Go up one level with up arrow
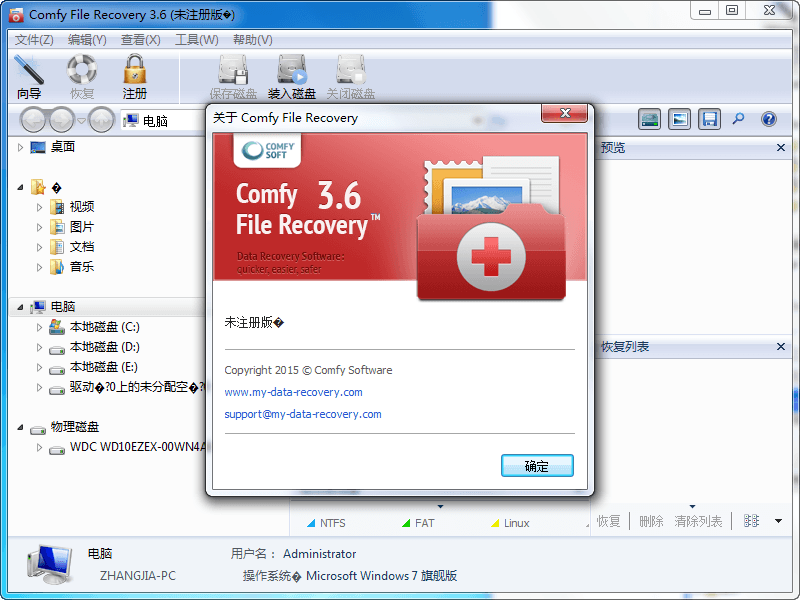 [x=101, y=120]
